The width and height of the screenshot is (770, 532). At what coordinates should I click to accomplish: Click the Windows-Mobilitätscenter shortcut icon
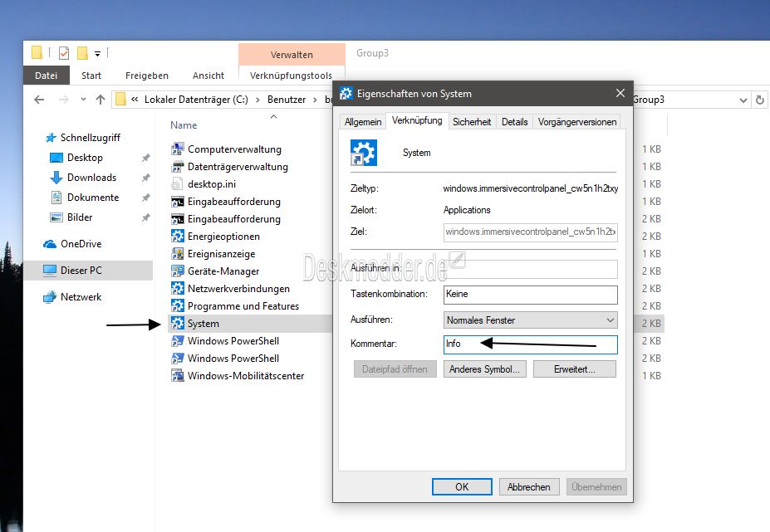pyautogui.click(x=177, y=375)
